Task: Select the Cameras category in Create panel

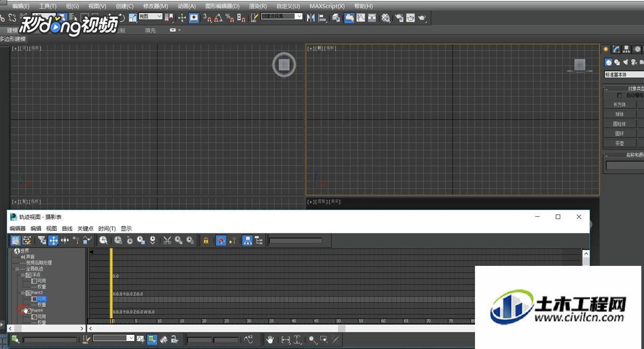Action: pyautogui.click(x=634, y=62)
